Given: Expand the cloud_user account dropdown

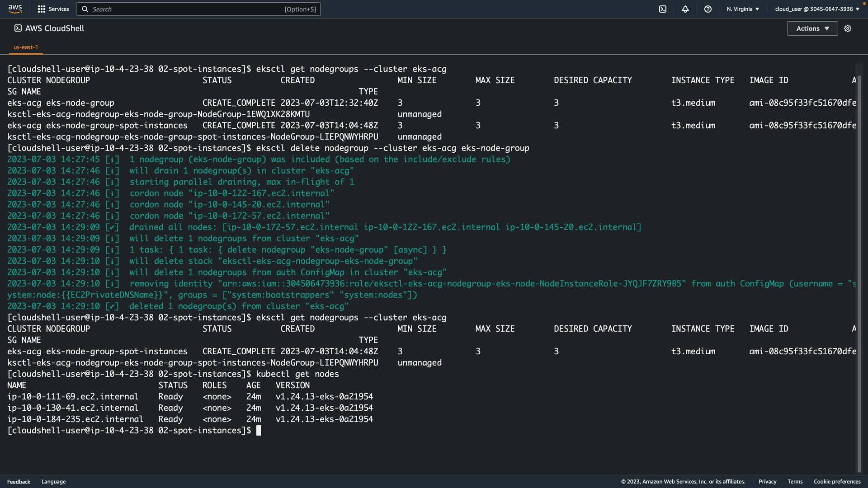Looking at the screenshot, I should coord(817,9).
